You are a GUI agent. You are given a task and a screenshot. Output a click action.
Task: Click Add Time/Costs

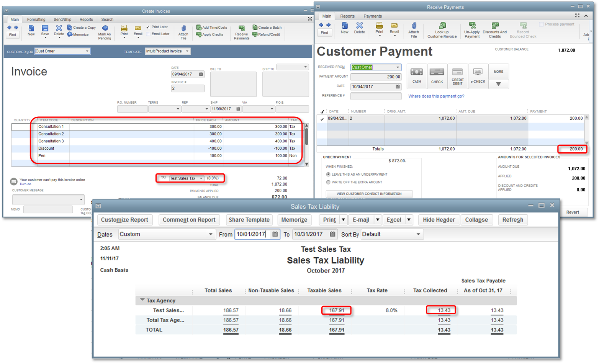[212, 28]
